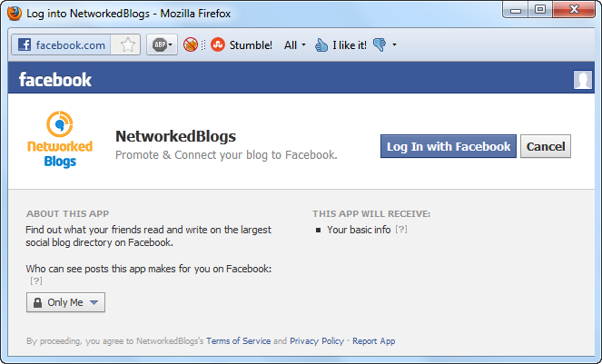Expand the dropdown arrow after thumbs down
This screenshot has height=364, width=602.
[394, 44]
